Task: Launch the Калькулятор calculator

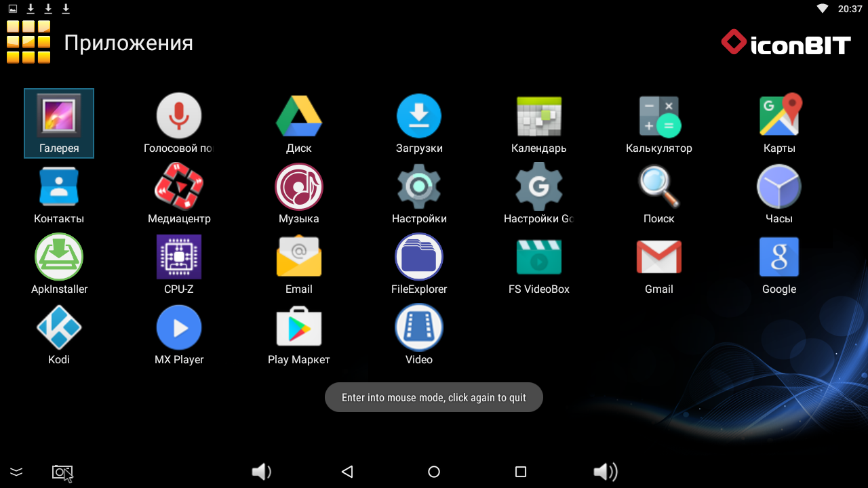Action: click(x=659, y=123)
